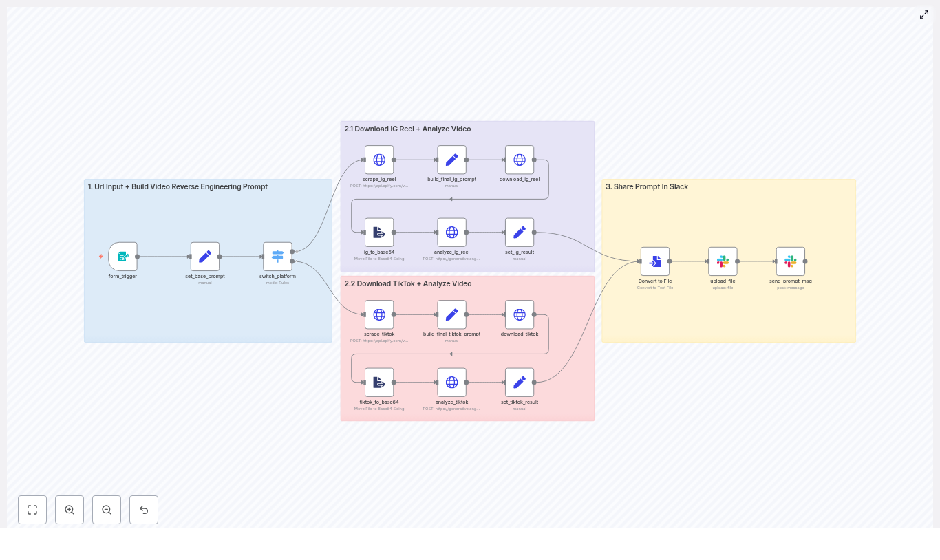Click the undo arrow button

[144, 510]
